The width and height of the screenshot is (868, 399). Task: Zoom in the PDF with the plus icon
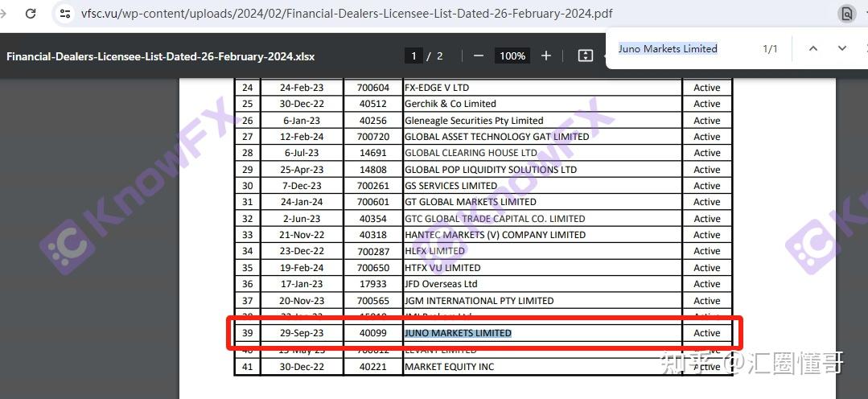pos(546,56)
